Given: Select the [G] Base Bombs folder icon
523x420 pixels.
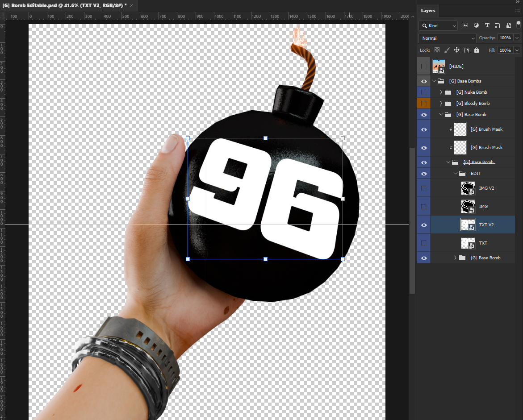Looking at the screenshot, I should pos(441,81).
